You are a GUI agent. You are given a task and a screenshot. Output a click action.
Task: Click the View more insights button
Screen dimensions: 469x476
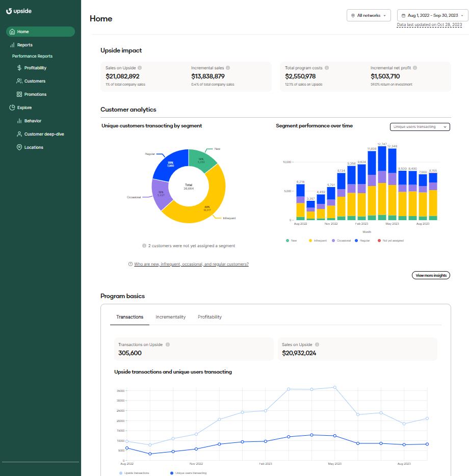tap(431, 275)
